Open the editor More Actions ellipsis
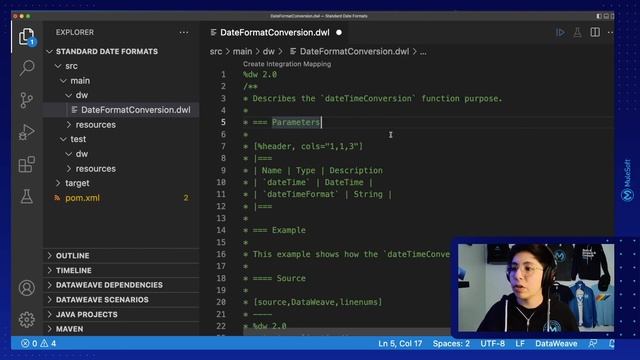Screen dimensions: 640x360 611,33
